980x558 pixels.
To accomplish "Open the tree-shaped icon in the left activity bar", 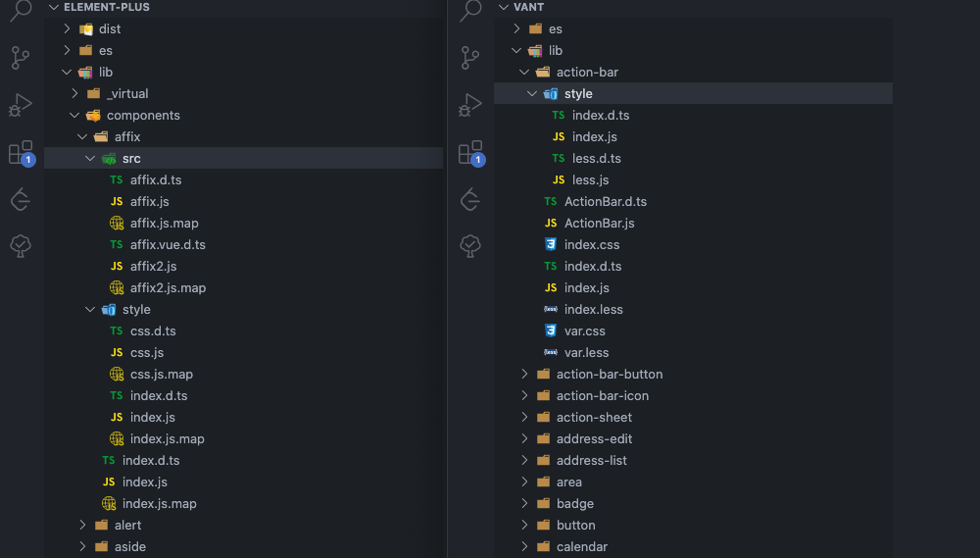I will coord(21,246).
